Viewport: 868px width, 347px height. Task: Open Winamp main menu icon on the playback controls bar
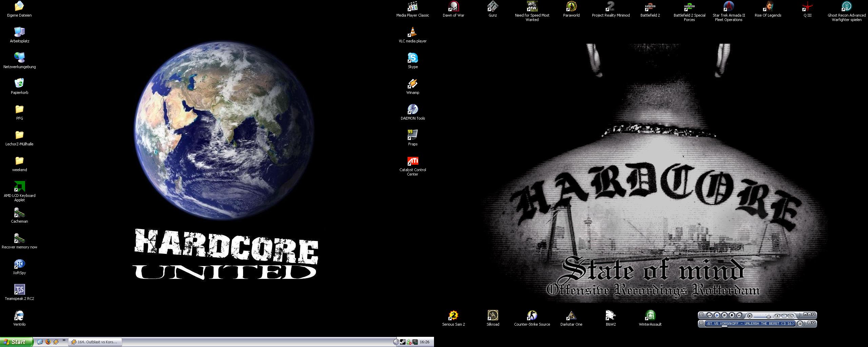(701, 314)
